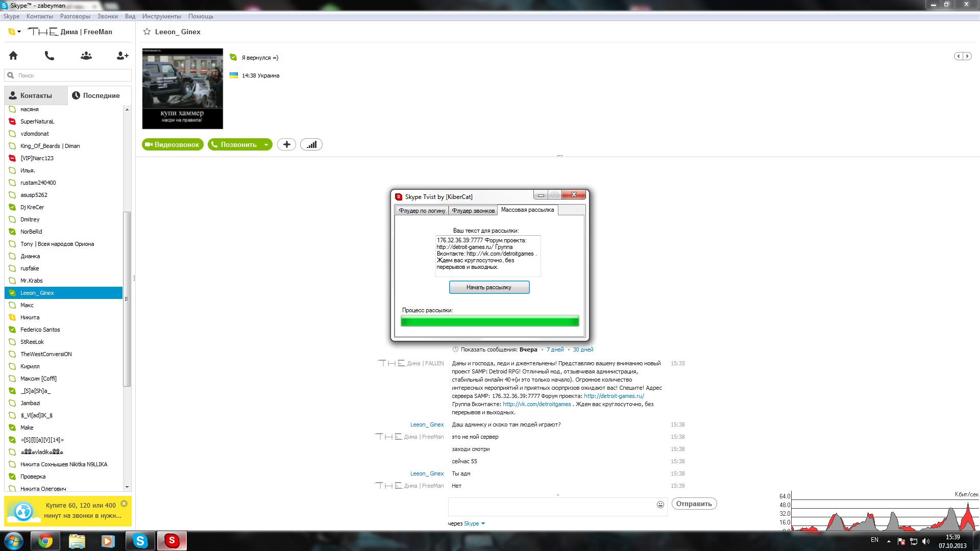
Task: Select contact [VIP]Narc123
Action: tap(64, 158)
